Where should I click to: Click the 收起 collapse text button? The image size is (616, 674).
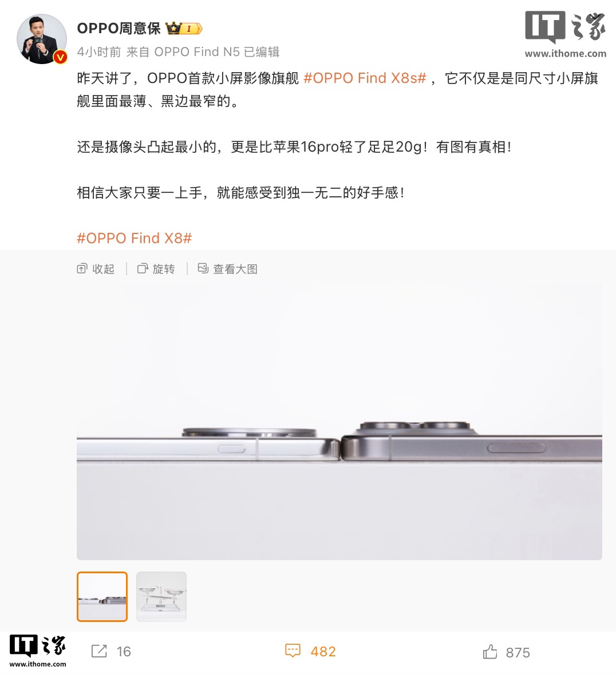click(x=104, y=269)
